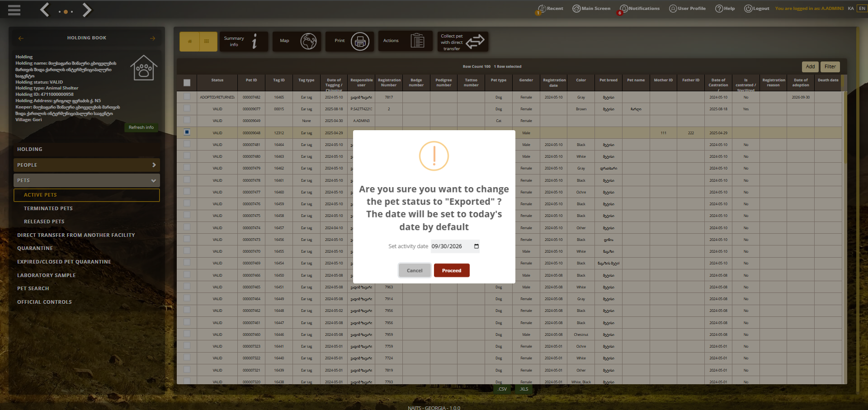Open the hamburger main menu
Viewport: 868px width, 410px height.
click(14, 10)
